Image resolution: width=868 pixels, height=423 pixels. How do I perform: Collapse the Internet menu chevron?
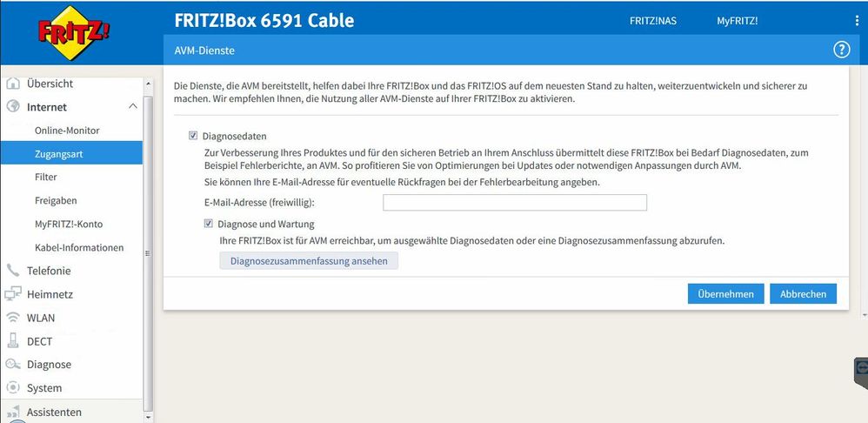[133, 106]
